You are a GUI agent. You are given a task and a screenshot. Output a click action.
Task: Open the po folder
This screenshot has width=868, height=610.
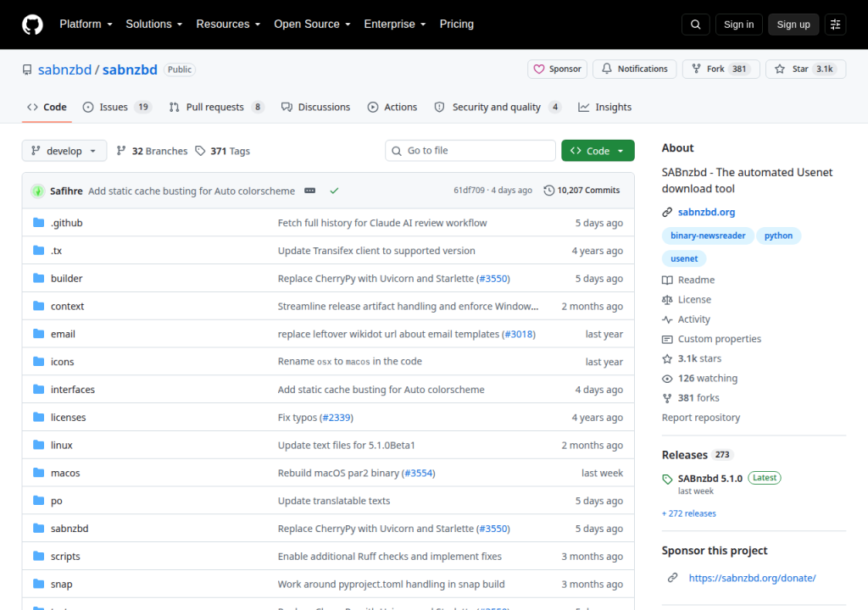point(57,501)
